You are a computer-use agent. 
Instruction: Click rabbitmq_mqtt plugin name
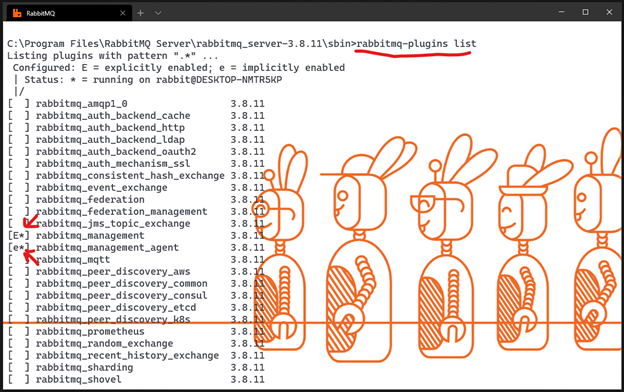[73, 259]
